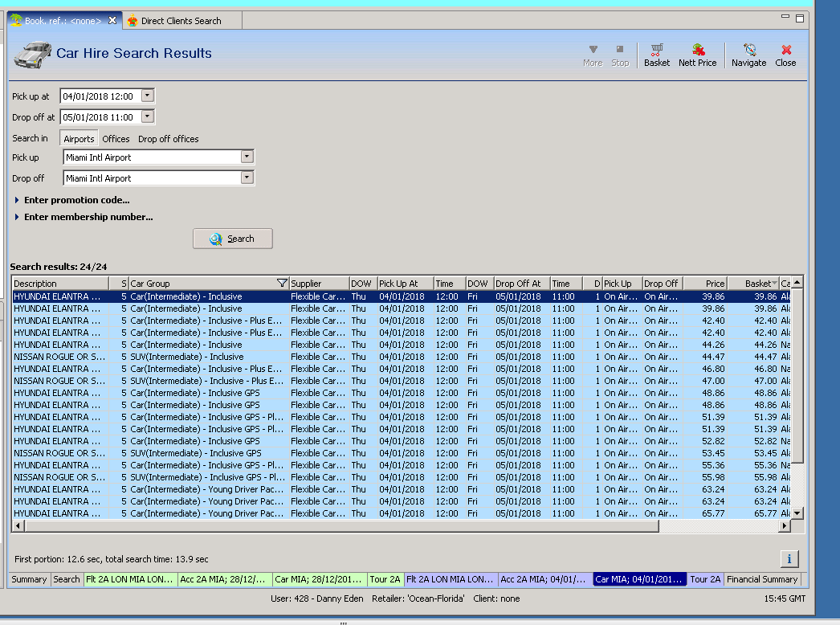
Task: Open the Drop off location dropdown
Action: 247,178
